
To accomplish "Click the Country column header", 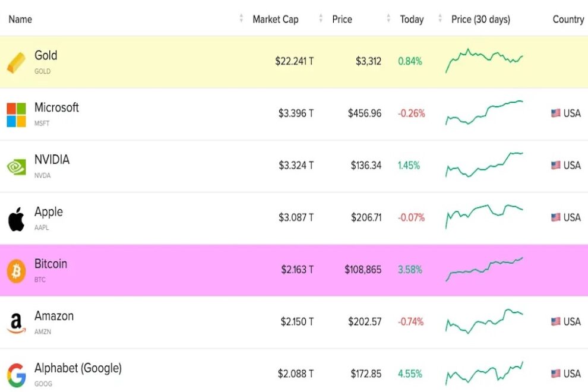I will click(568, 19).
